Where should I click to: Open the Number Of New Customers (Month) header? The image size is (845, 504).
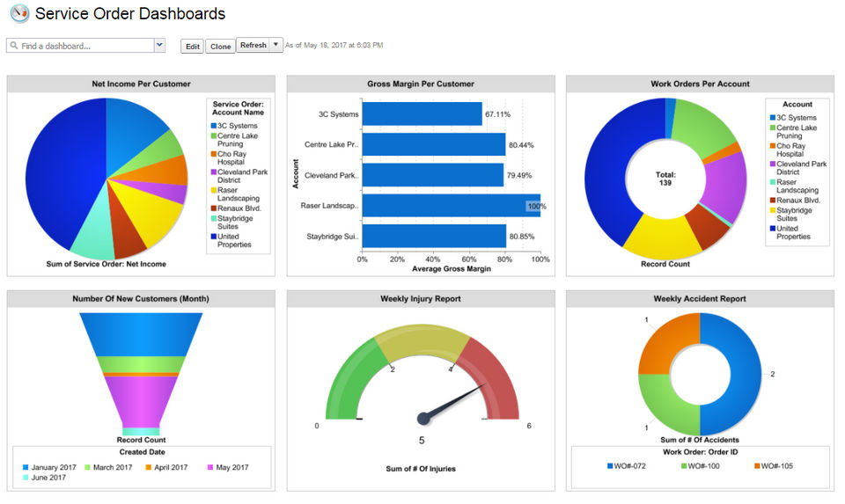[x=141, y=299]
